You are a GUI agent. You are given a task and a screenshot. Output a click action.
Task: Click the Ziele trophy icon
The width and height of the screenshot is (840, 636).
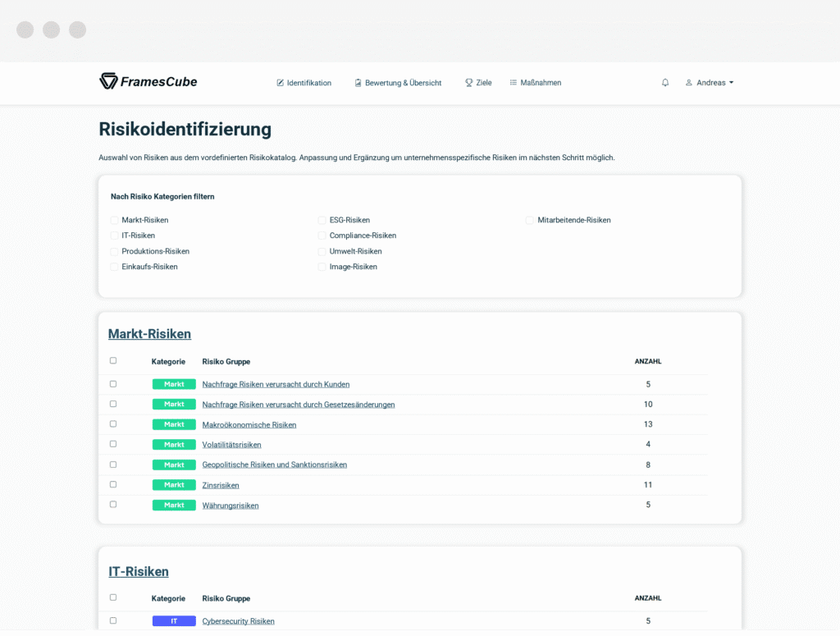[x=468, y=83]
